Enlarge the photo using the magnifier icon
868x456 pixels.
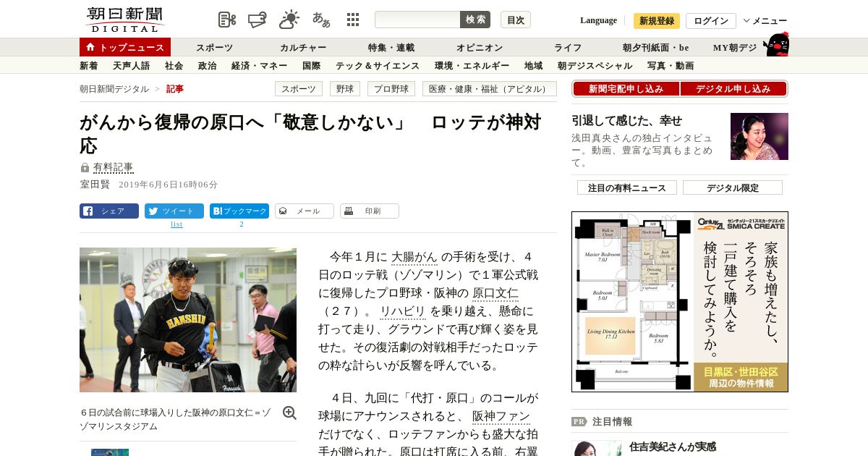coord(289,413)
